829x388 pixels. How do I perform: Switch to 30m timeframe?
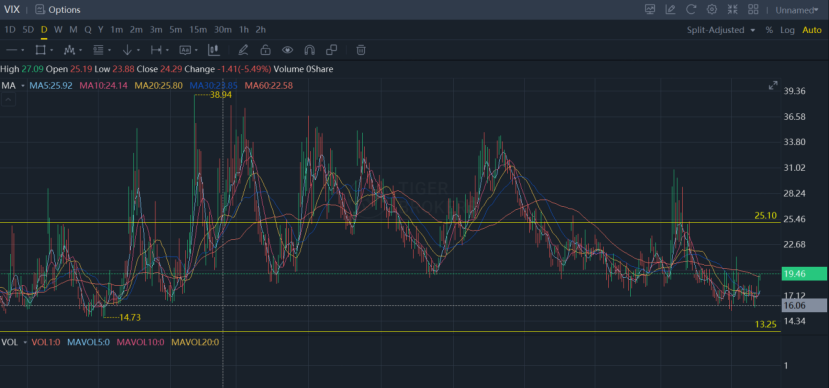coord(223,30)
